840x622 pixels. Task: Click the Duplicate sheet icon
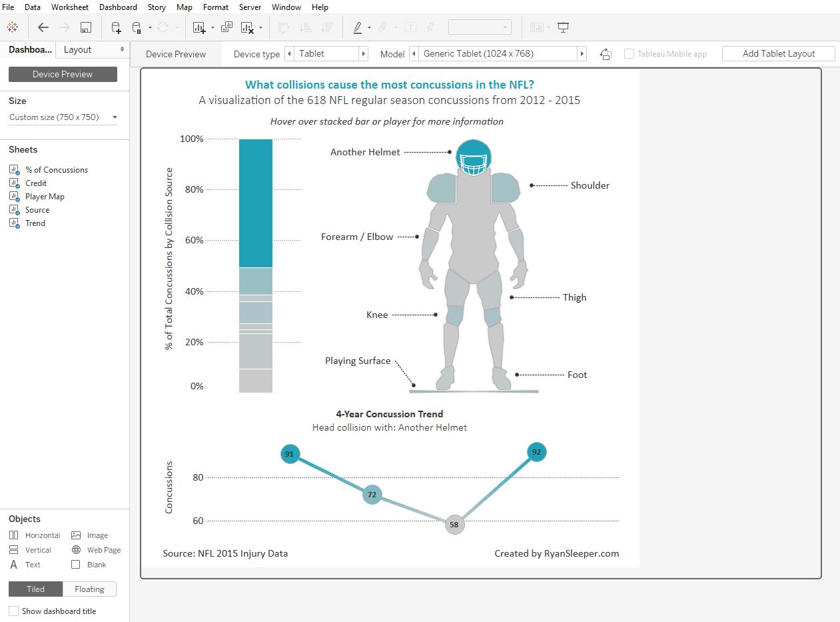click(x=226, y=27)
